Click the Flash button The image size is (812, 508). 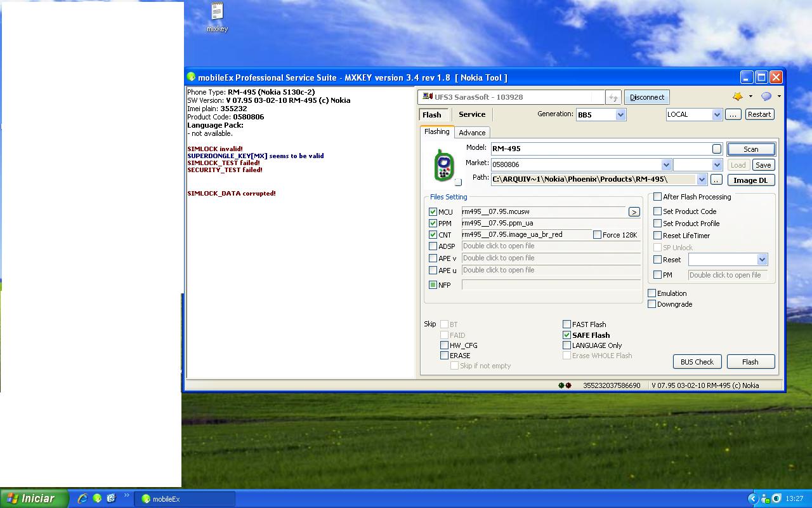(750, 362)
